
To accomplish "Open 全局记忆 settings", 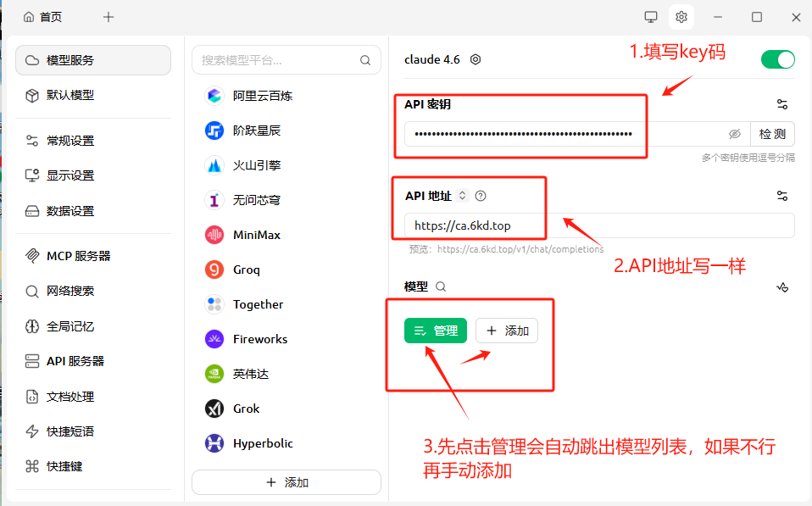I will (93, 326).
